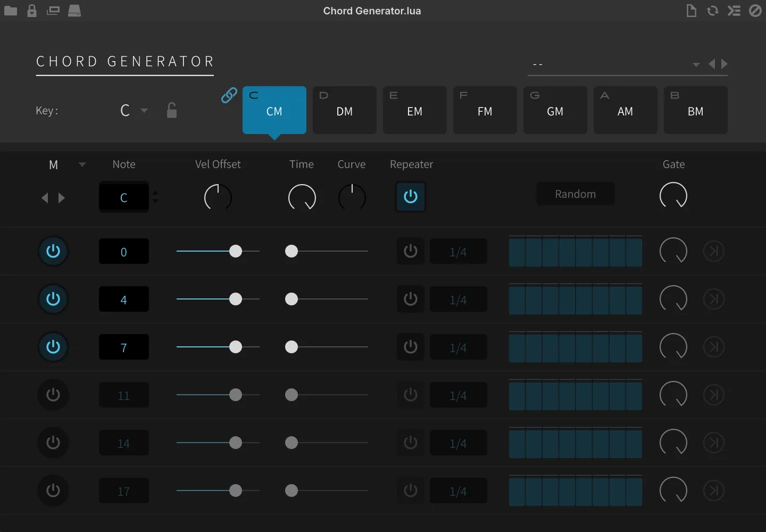Disable the note 0 row power button
The width and height of the screenshot is (766, 532).
(53, 251)
